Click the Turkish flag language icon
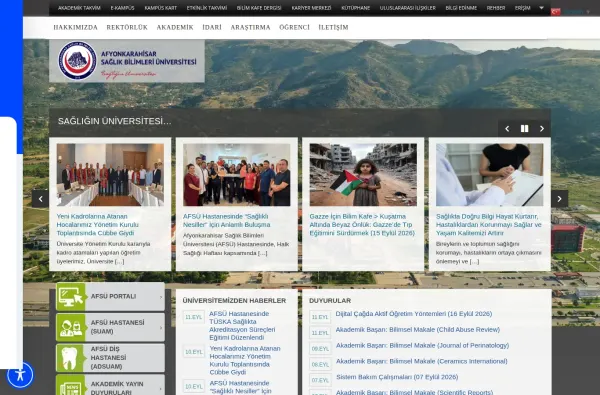 556,12
